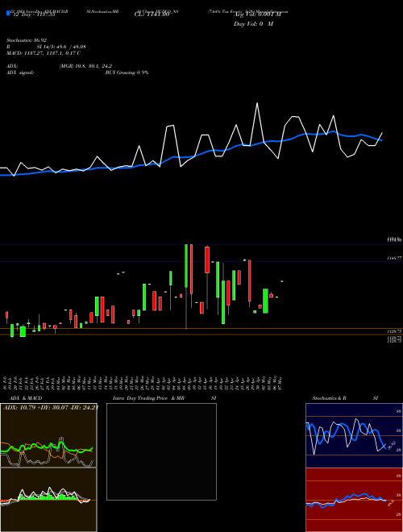Click the blue SMA legend square

tap(8, 13)
